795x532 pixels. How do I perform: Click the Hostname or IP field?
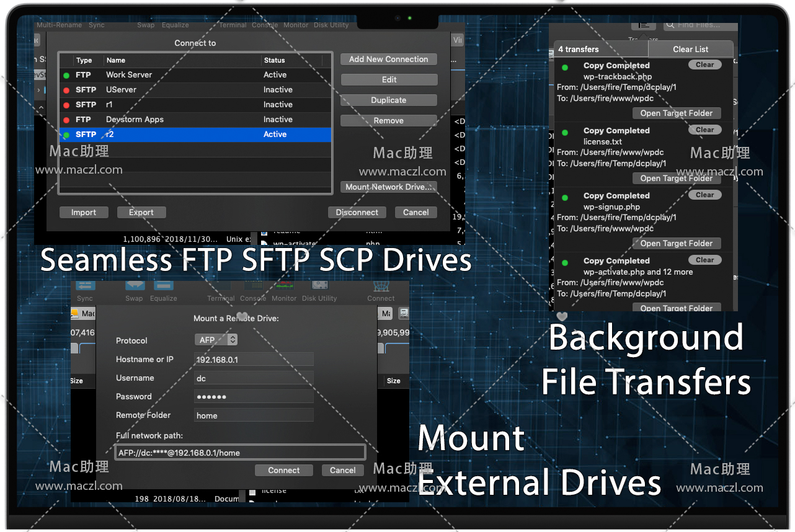[x=254, y=360]
